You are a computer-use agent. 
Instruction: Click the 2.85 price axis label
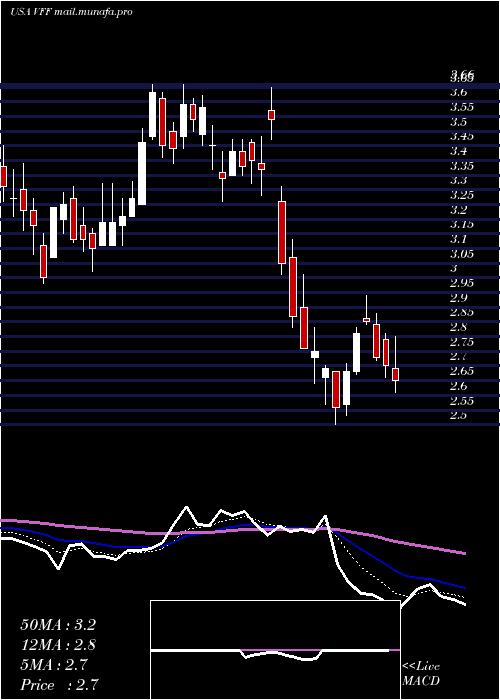462,312
